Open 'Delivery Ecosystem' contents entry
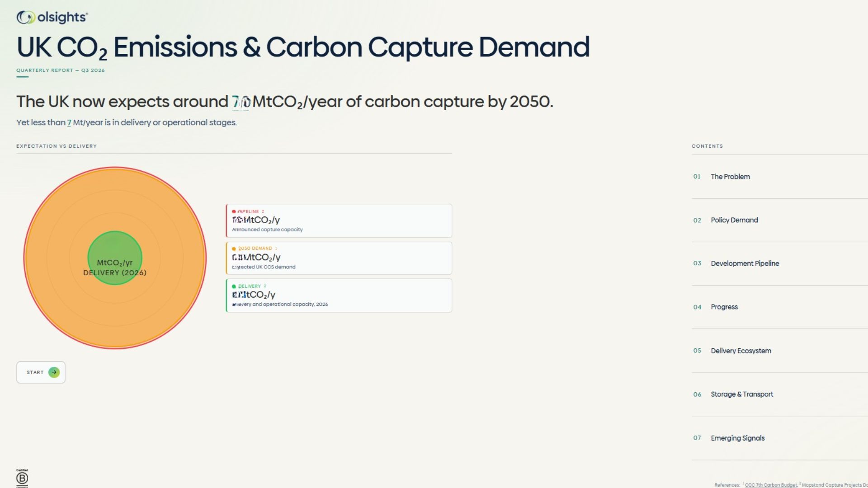 click(x=779, y=351)
